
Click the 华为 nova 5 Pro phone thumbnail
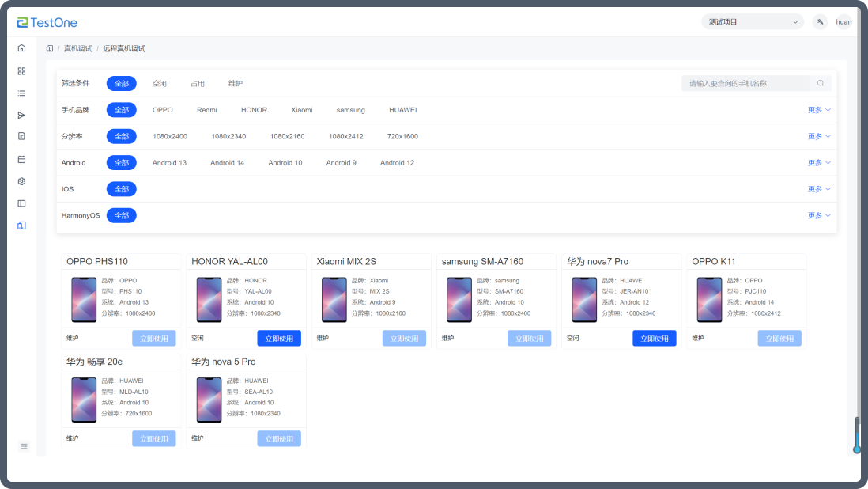click(x=209, y=400)
